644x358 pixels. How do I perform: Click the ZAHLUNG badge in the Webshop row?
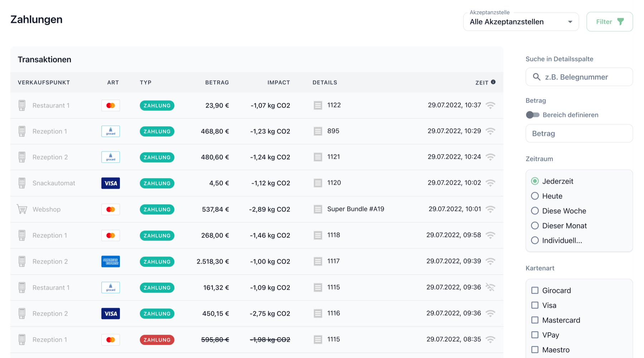157,209
